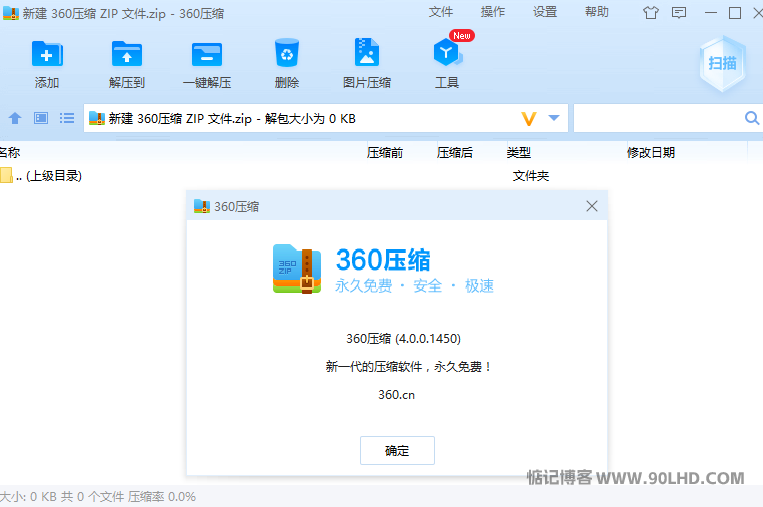Maximize the 360压缩 window
The height and width of the screenshot is (507, 763).
point(735,13)
